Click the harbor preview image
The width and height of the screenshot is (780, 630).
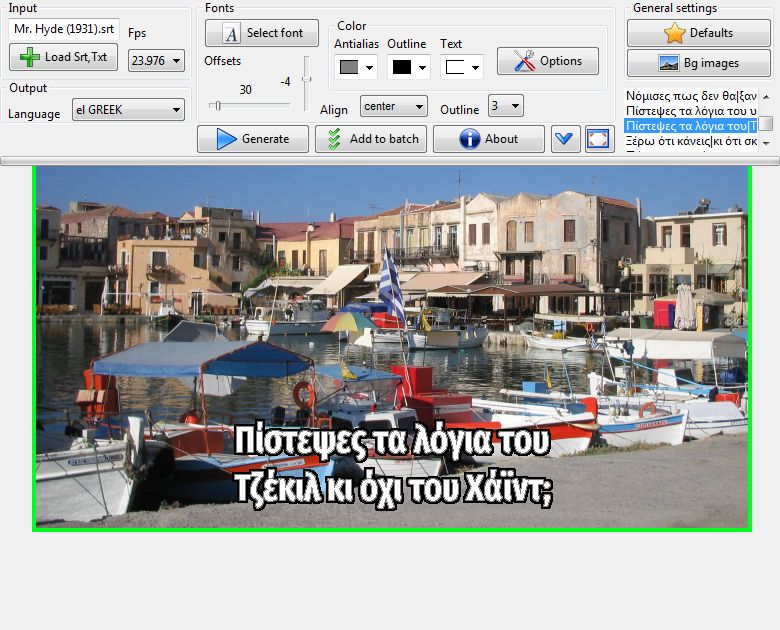pyautogui.click(x=392, y=347)
